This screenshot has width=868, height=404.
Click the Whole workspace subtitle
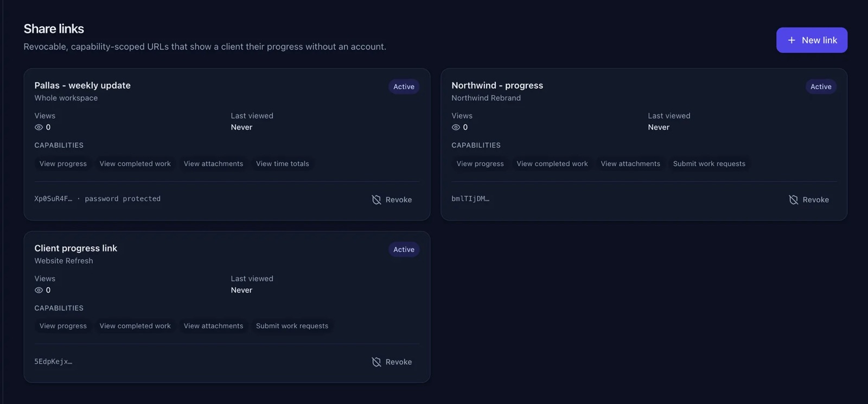pyautogui.click(x=66, y=98)
